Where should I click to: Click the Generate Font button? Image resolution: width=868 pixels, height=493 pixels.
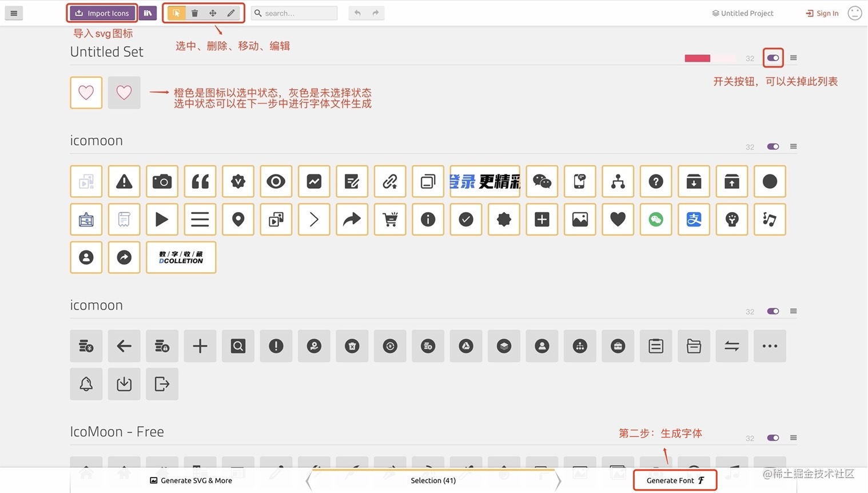click(675, 480)
